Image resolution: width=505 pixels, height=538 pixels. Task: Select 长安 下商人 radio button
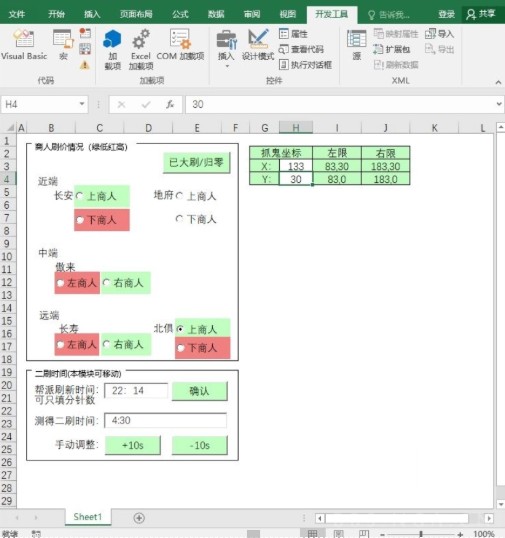tap(80, 220)
